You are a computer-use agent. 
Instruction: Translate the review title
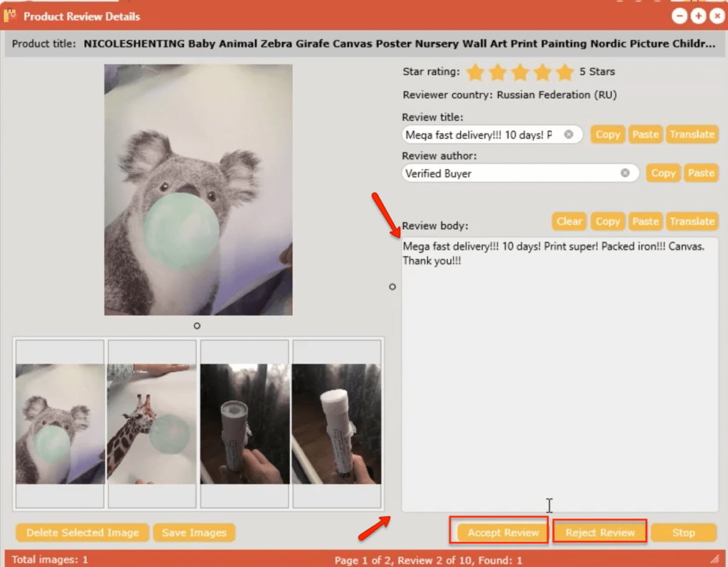tap(692, 134)
